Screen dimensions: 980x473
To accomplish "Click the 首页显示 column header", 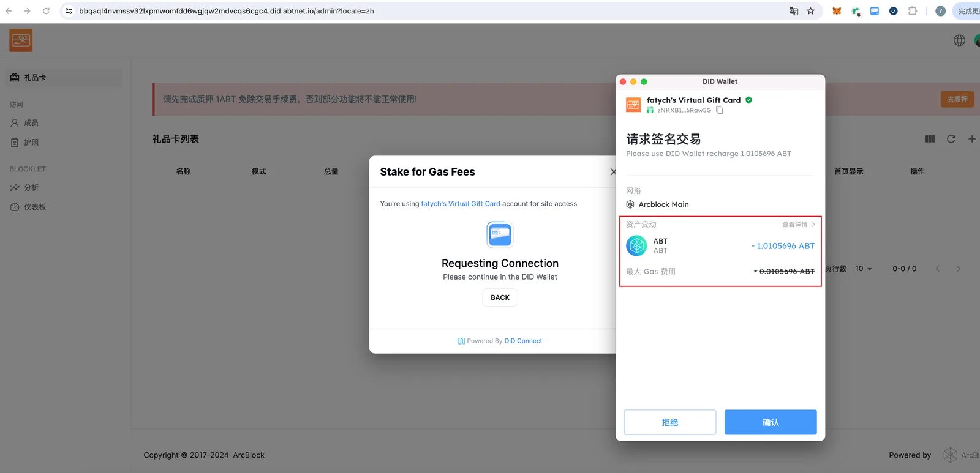I will coord(849,171).
